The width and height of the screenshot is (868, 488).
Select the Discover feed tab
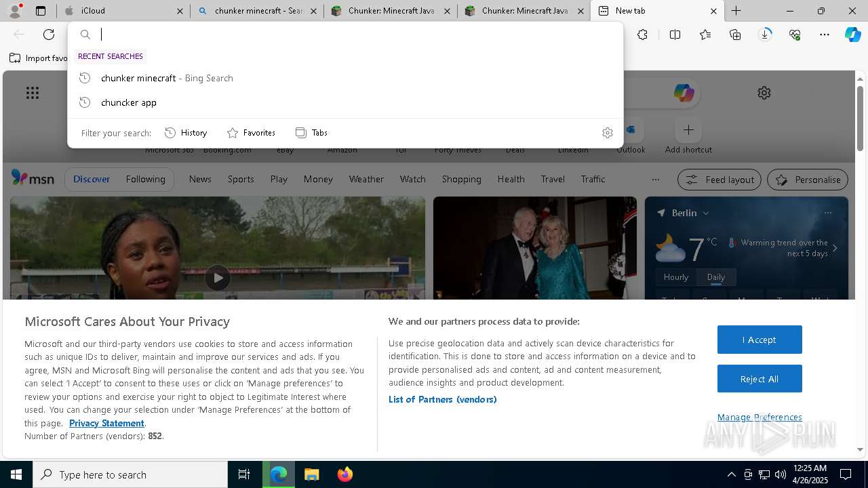[92, 179]
